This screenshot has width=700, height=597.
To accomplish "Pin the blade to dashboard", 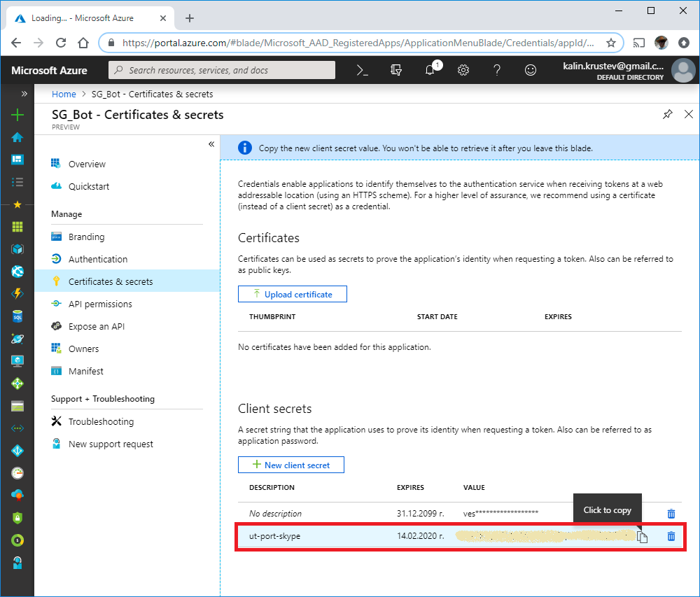I will pos(667,114).
